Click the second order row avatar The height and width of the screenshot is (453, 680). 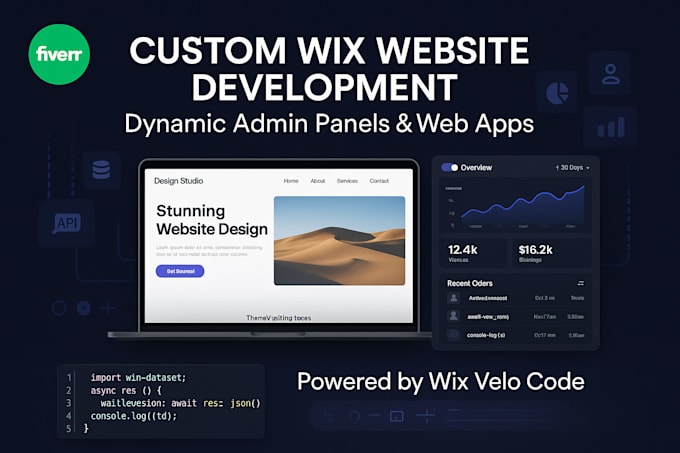pyautogui.click(x=454, y=316)
